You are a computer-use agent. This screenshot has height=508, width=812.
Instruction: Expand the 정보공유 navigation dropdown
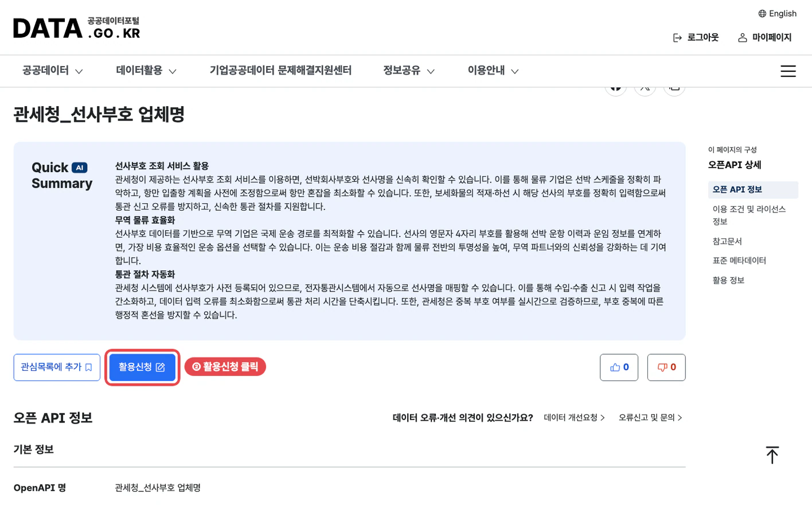click(x=409, y=71)
